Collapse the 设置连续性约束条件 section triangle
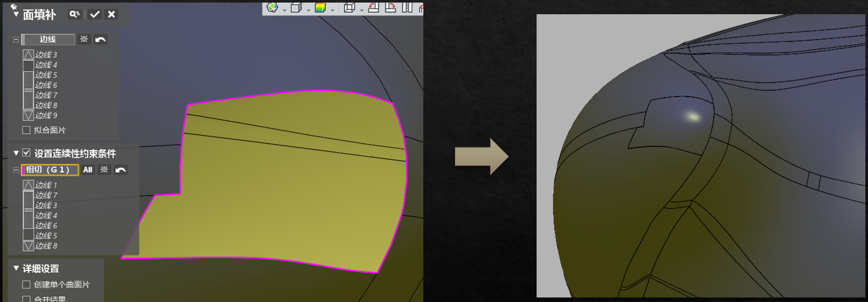The height and width of the screenshot is (302, 868). click(16, 153)
